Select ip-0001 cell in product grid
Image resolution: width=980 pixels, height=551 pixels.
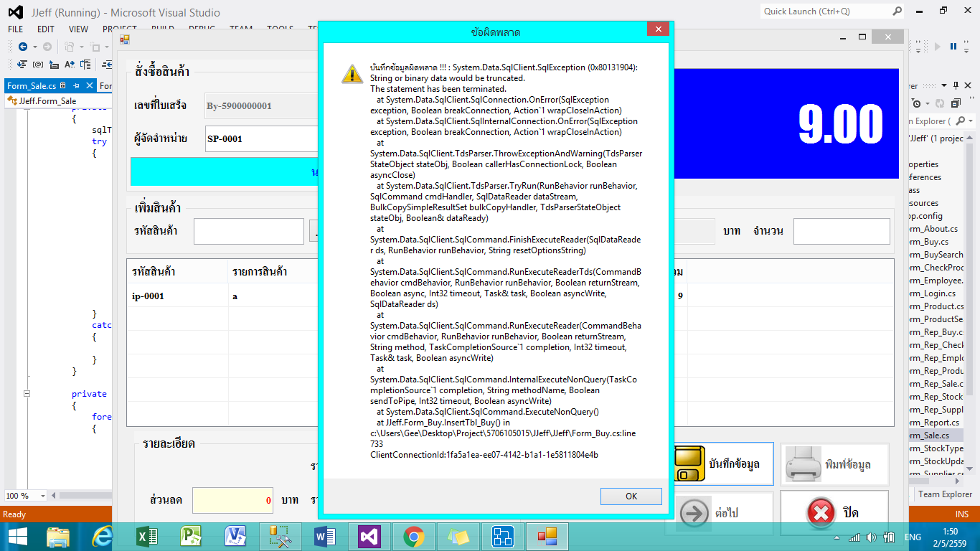tap(178, 296)
